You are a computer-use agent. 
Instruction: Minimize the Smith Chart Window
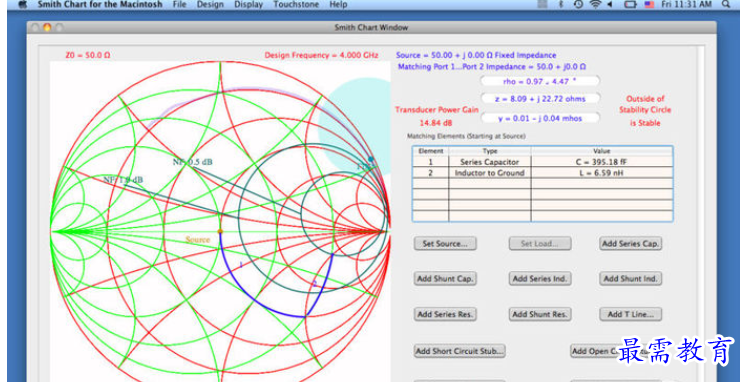pos(47,27)
